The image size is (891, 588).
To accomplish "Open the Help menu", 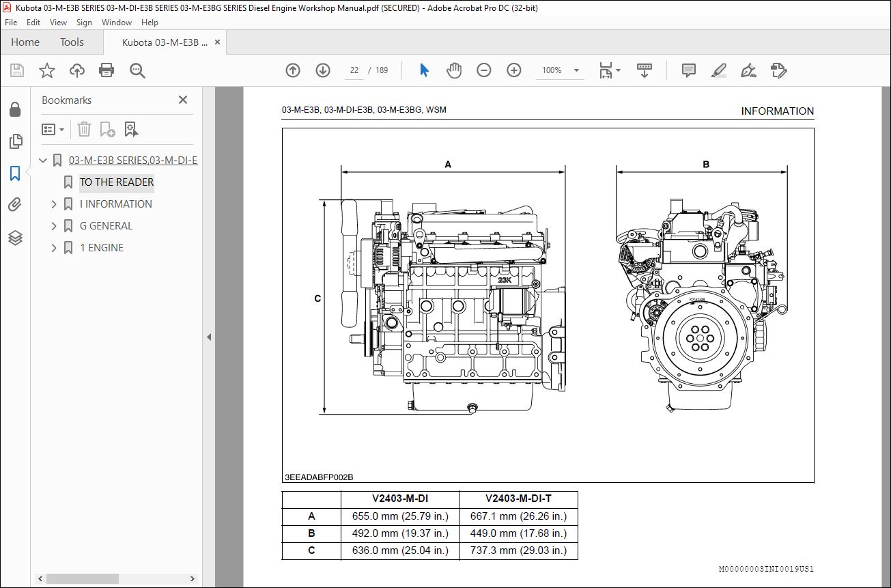I will 150,23.
